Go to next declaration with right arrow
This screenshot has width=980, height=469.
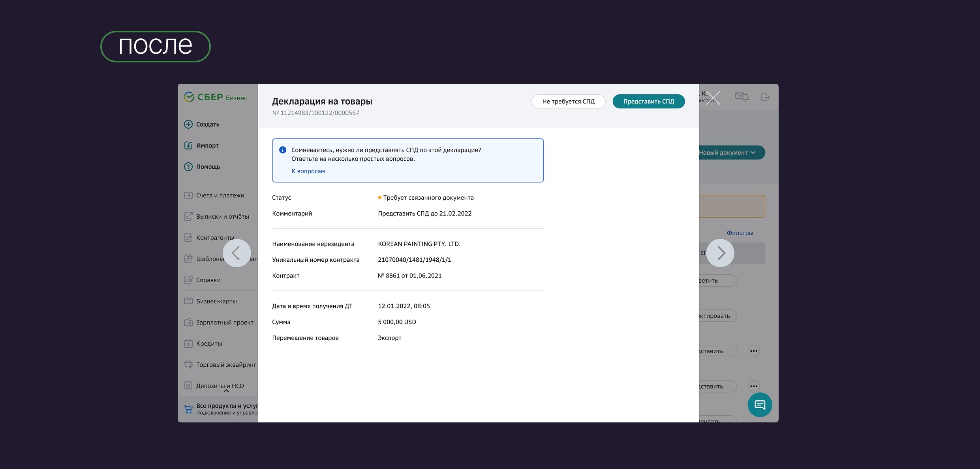[720, 253]
